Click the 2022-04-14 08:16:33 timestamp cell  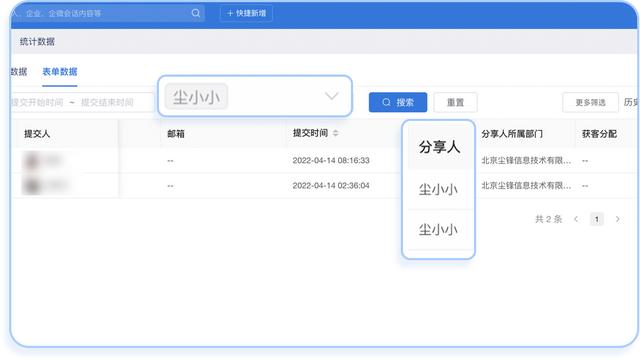[x=331, y=160]
